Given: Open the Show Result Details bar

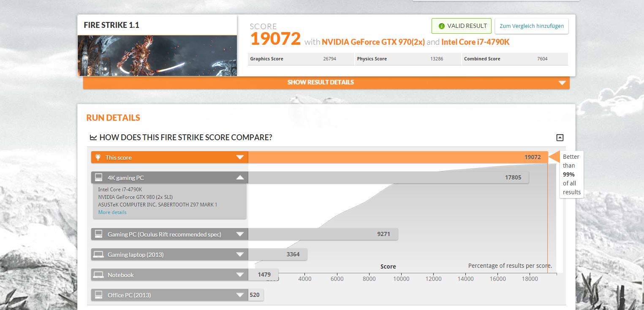Looking at the screenshot, I should pyautogui.click(x=326, y=82).
